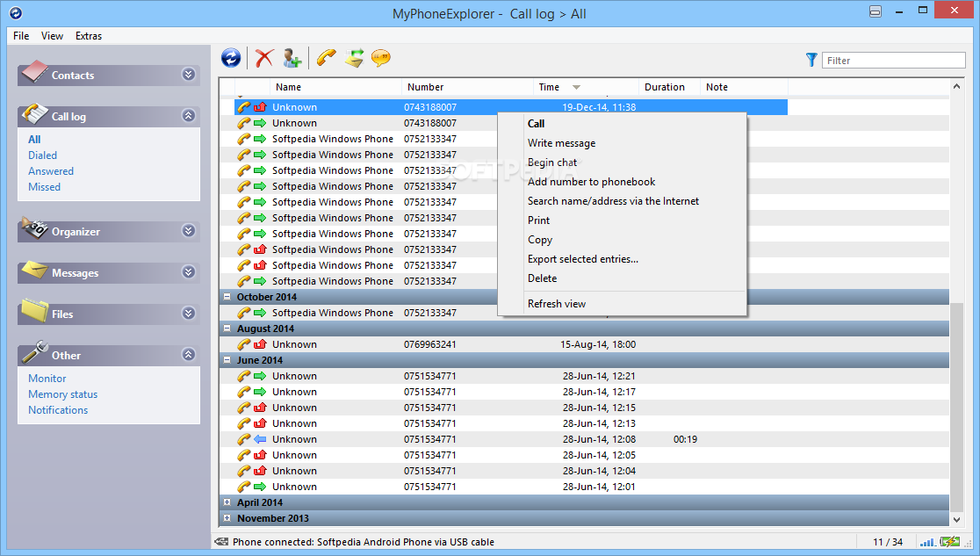Collapse the August 2014 group

click(227, 328)
